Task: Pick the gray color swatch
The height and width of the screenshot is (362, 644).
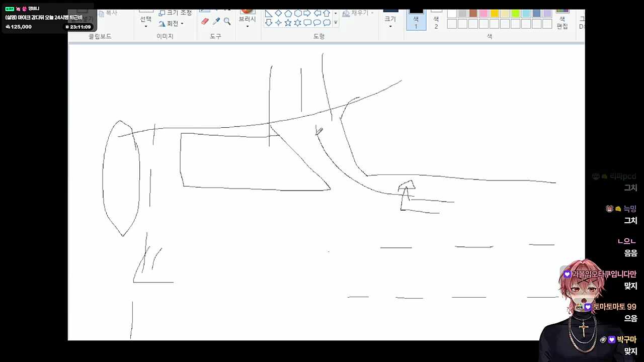Action: pos(462,14)
